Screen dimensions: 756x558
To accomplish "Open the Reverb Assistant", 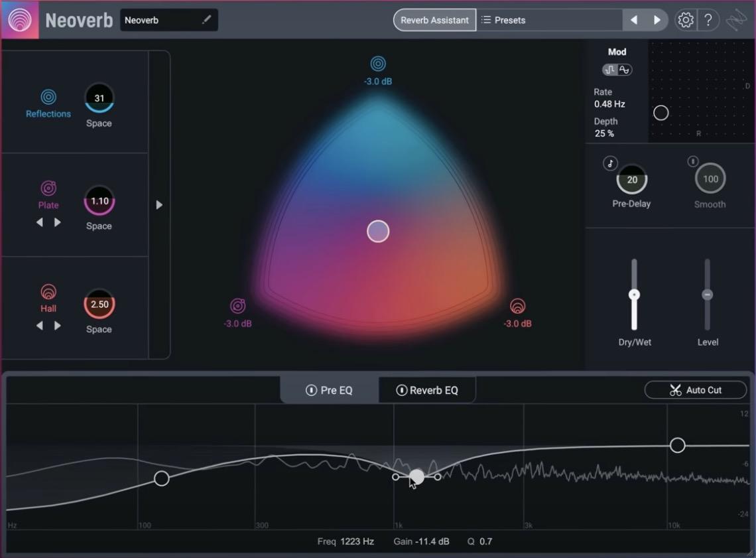I will 434,21.
